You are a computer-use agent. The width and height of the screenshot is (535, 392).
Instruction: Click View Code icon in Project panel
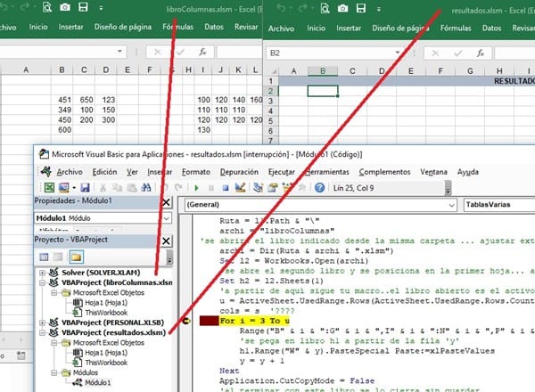tap(44, 257)
